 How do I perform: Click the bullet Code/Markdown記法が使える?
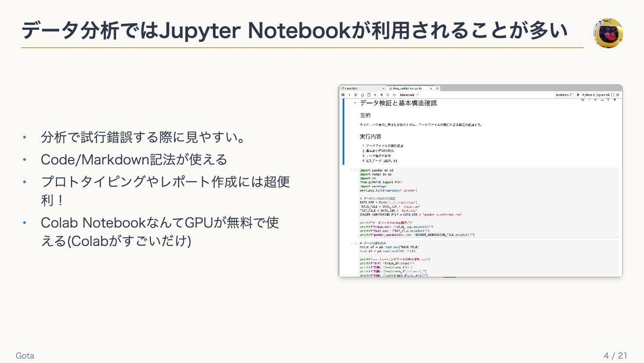pyautogui.click(x=134, y=160)
